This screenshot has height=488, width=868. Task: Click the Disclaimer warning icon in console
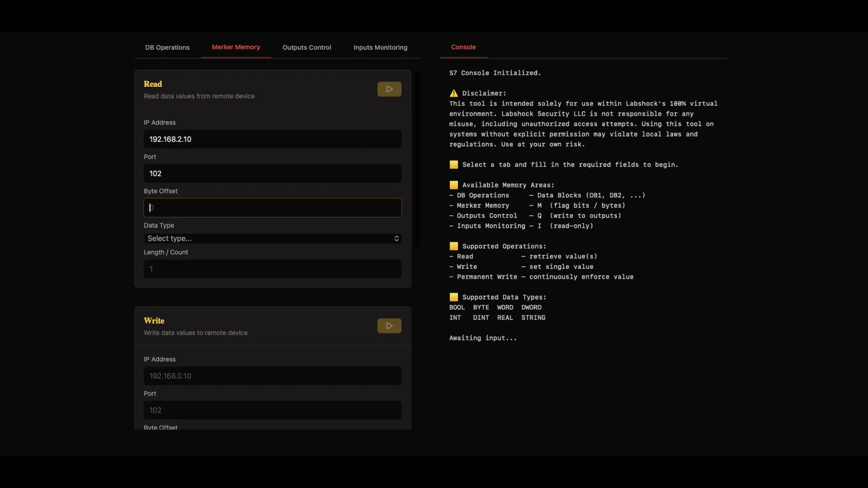coord(454,93)
